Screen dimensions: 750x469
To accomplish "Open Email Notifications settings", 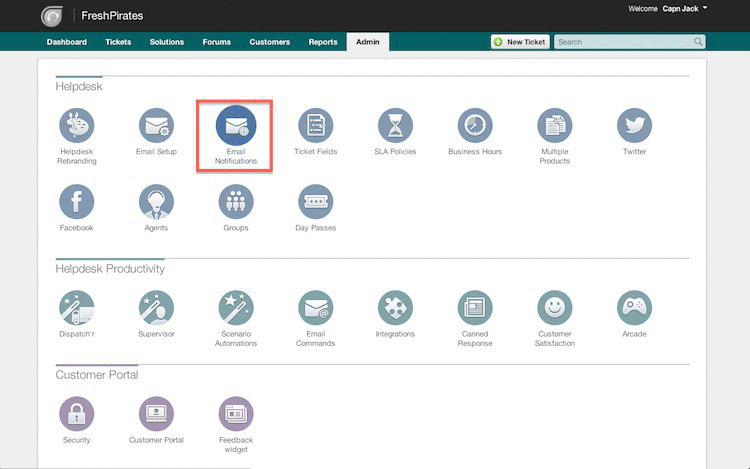I will coord(236,126).
